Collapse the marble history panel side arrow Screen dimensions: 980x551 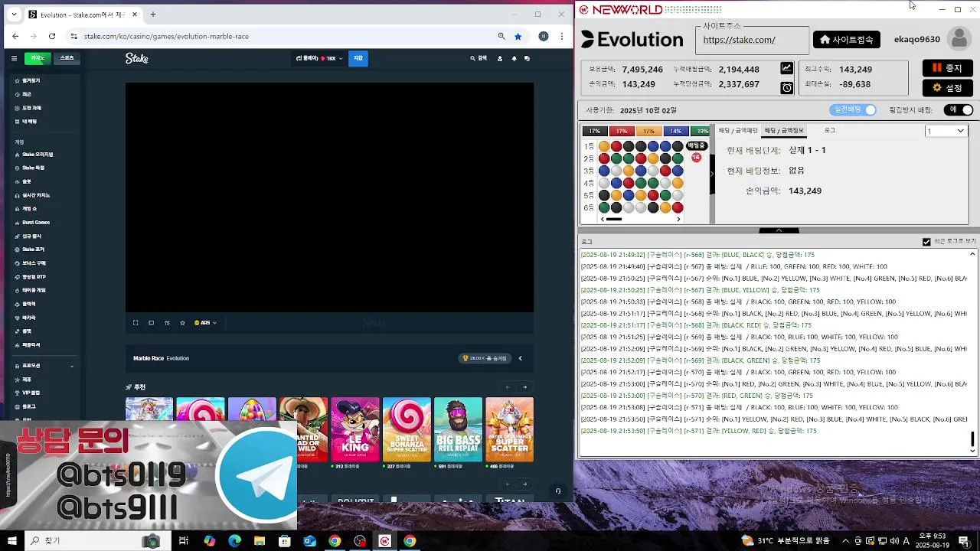pyautogui.click(x=711, y=174)
